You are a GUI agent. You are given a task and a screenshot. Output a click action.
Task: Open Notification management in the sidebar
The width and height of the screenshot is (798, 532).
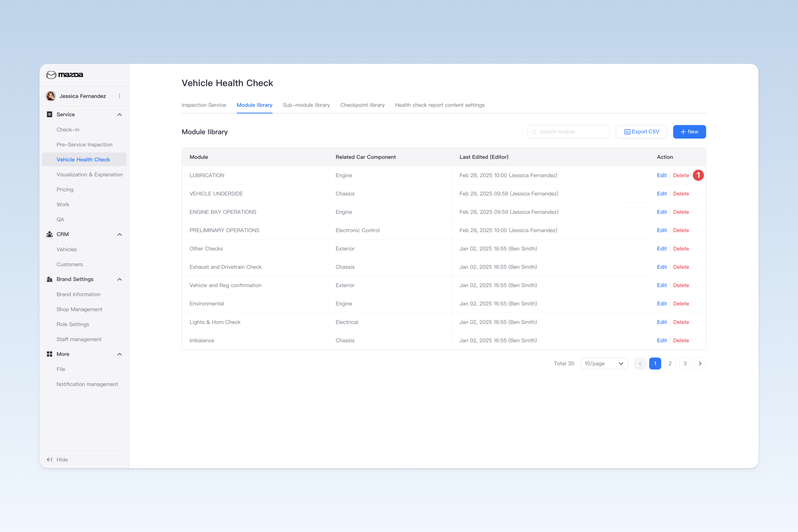[x=87, y=384]
